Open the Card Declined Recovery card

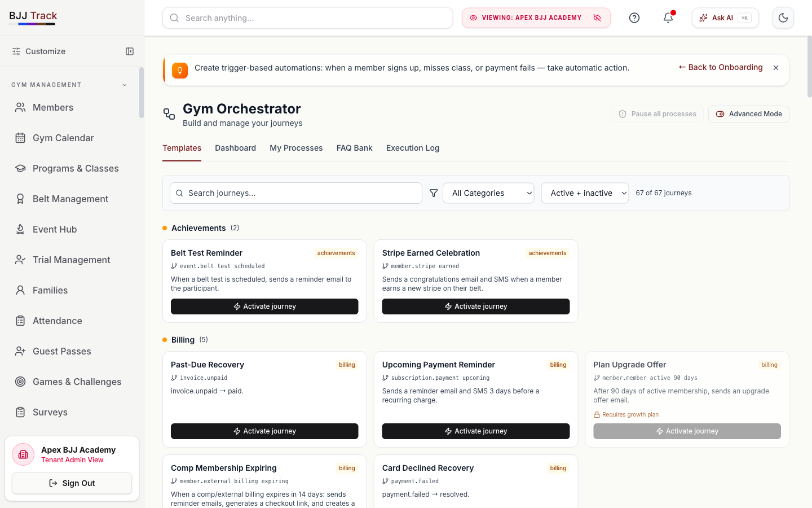coord(476,481)
